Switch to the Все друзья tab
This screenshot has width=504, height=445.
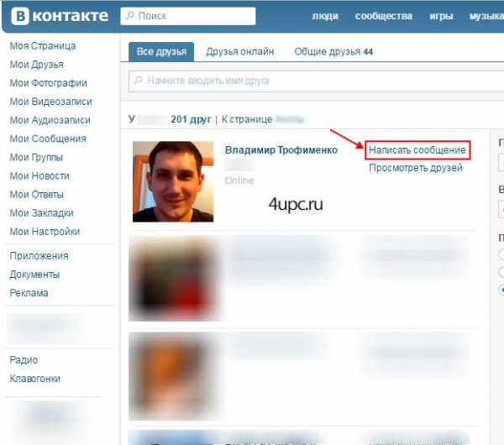click(x=161, y=52)
